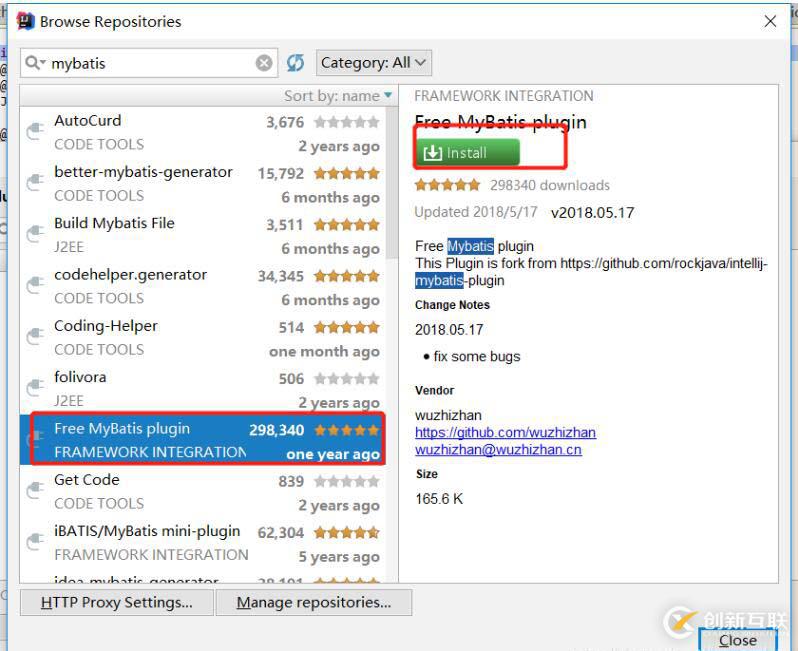Click iBATIS/MyBatis mini-plugin icon
The height and width of the screenshot is (651, 798).
coord(35,542)
